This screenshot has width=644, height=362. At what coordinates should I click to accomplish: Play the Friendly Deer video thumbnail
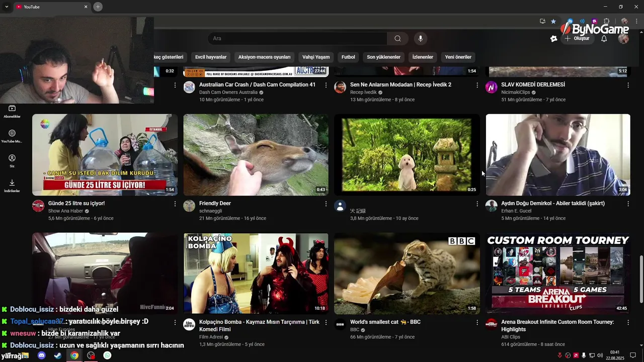pos(256,155)
